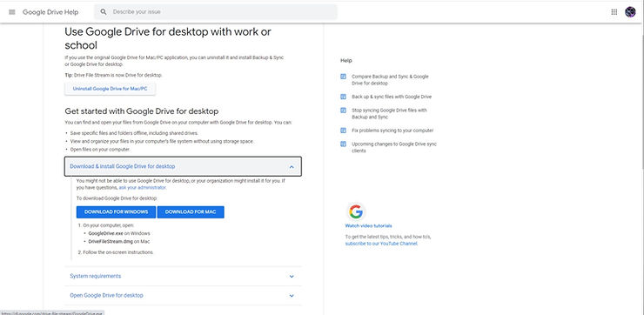Open Back up & sync files with Google Drive

point(392,97)
